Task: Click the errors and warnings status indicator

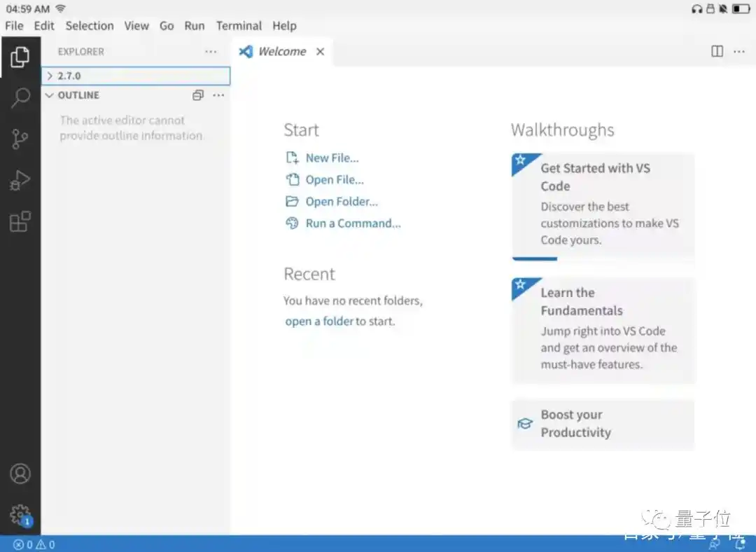Action: [x=34, y=545]
